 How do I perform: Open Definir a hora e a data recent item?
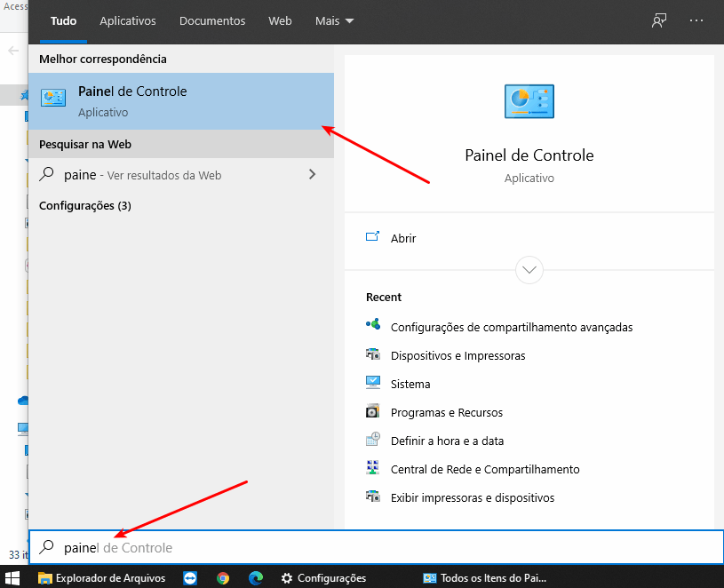(x=447, y=441)
